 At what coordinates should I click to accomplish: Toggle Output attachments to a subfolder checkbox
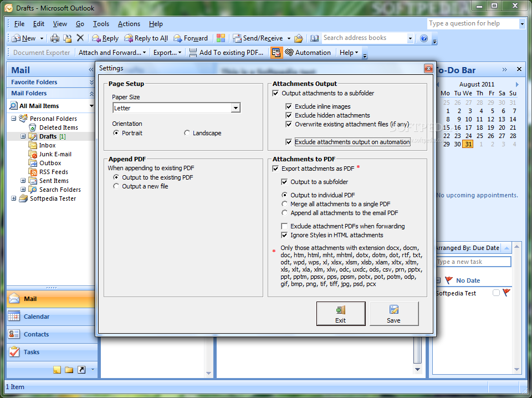coord(275,93)
